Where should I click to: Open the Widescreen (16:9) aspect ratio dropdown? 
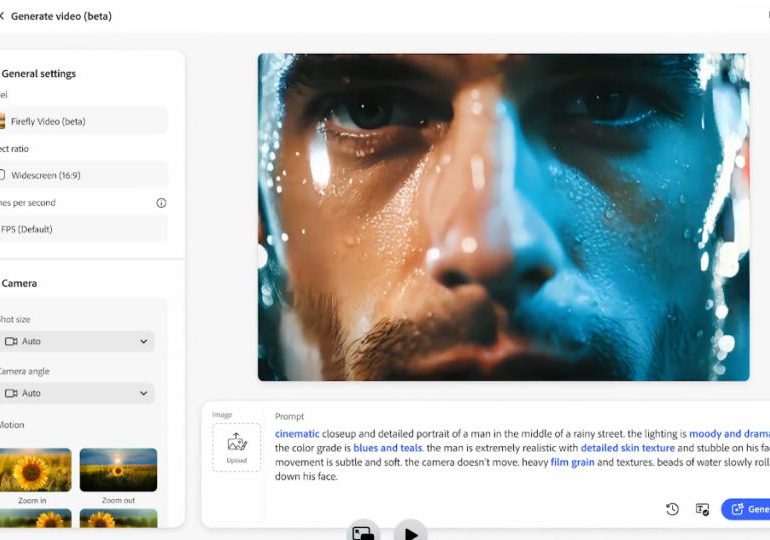[x=83, y=175]
